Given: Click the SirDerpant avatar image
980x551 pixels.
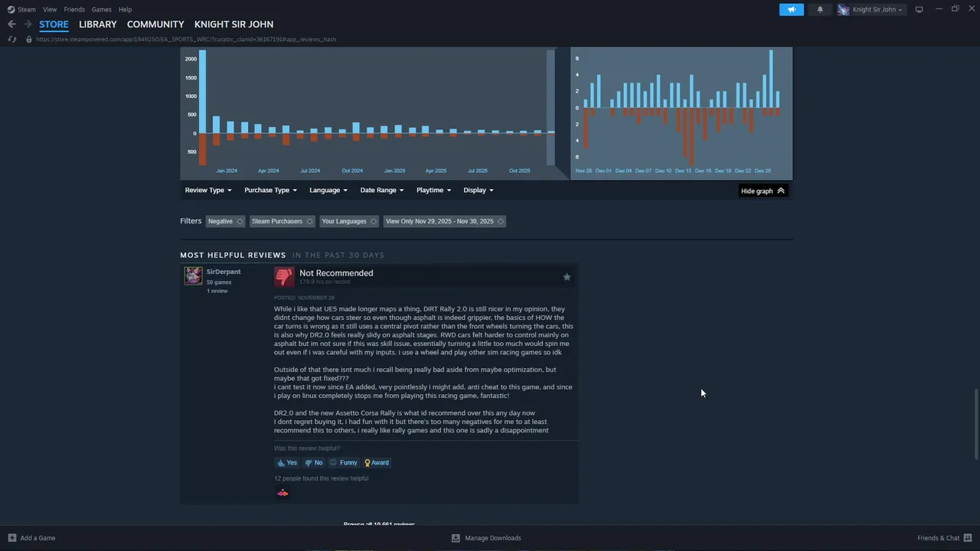Looking at the screenshot, I should click(x=193, y=275).
